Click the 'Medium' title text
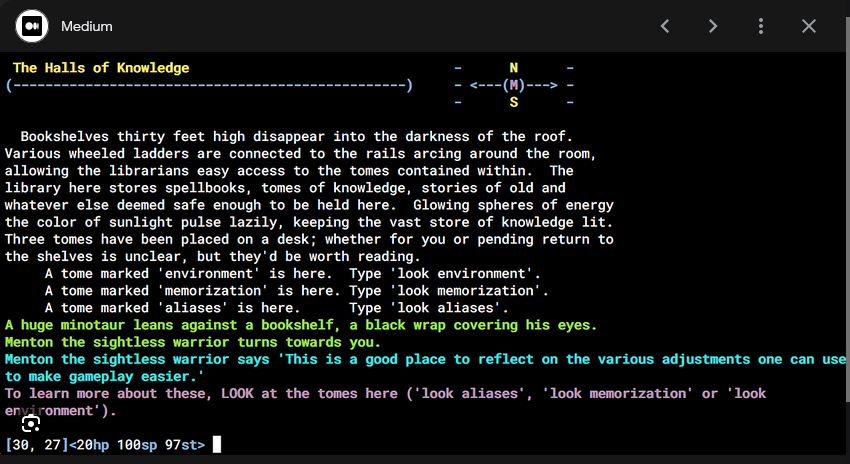 click(87, 26)
